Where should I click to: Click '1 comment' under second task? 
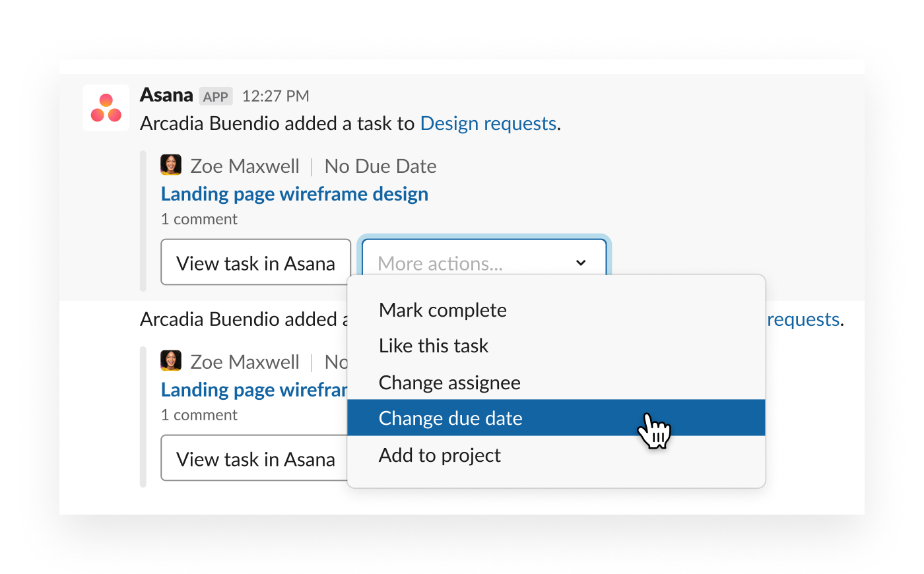199,415
